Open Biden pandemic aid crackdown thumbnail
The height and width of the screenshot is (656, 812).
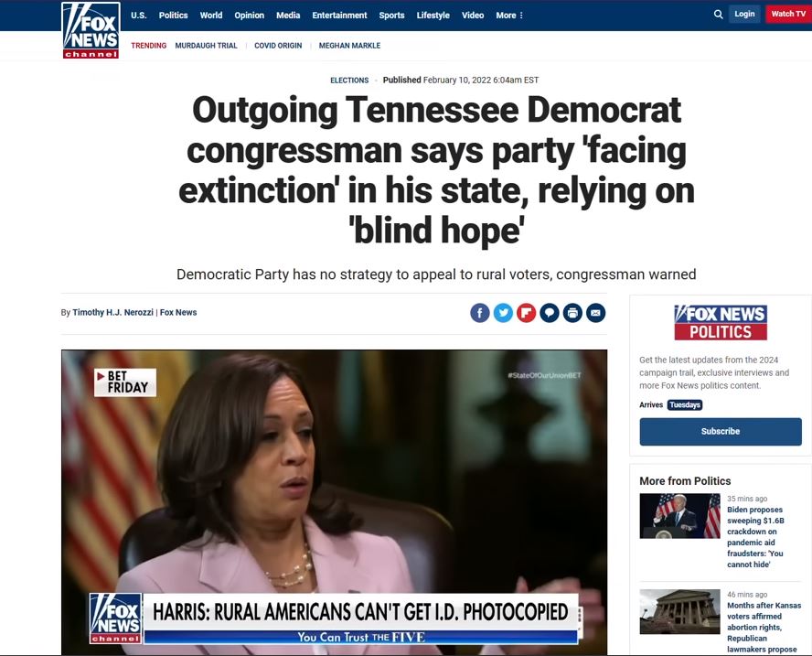pyautogui.click(x=679, y=516)
